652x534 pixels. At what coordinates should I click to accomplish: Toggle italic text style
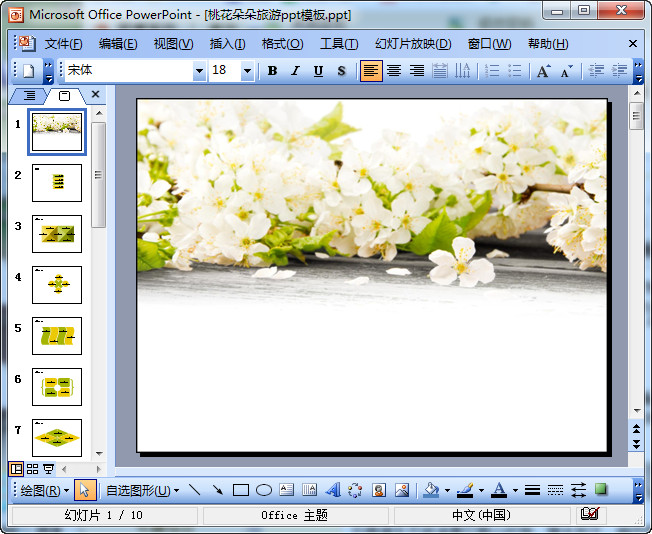pyautogui.click(x=295, y=71)
